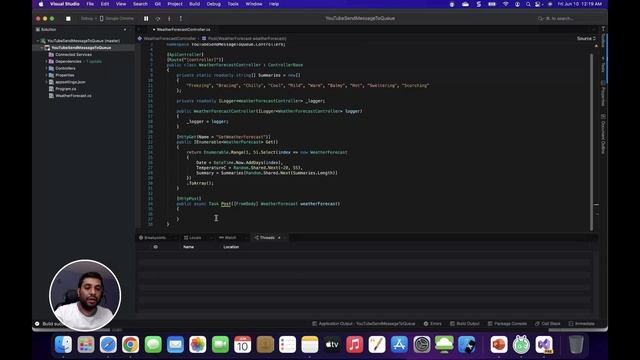Open the Locals pad tab
This screenshot has width=640, height=360.
tap(193, 238)
